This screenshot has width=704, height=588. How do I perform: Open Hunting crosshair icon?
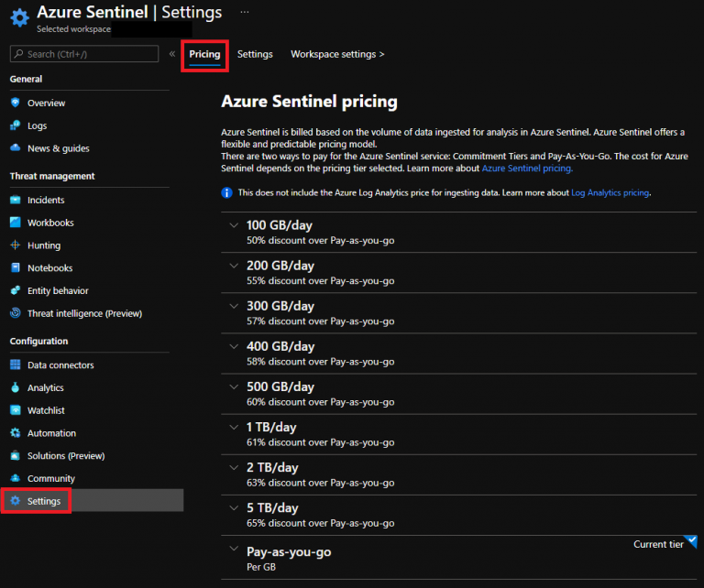[16, 245]
